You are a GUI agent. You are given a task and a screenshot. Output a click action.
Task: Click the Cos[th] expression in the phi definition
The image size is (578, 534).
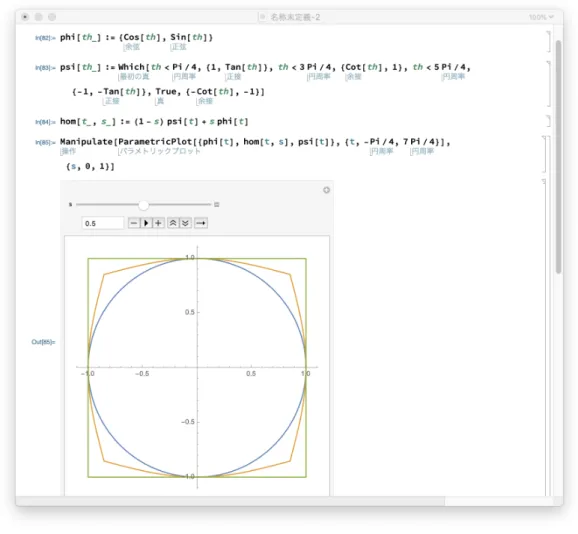point(142,37)
